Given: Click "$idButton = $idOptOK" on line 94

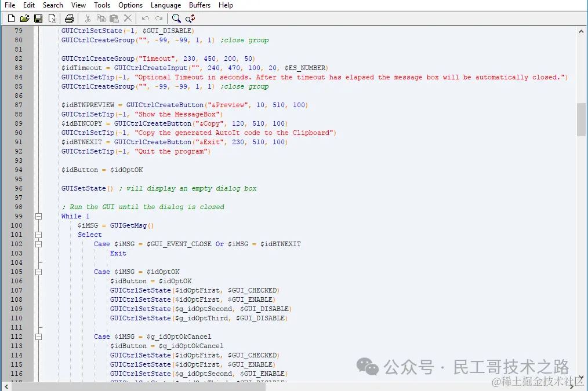Looking at the screenshot, I should click(102, 170).
